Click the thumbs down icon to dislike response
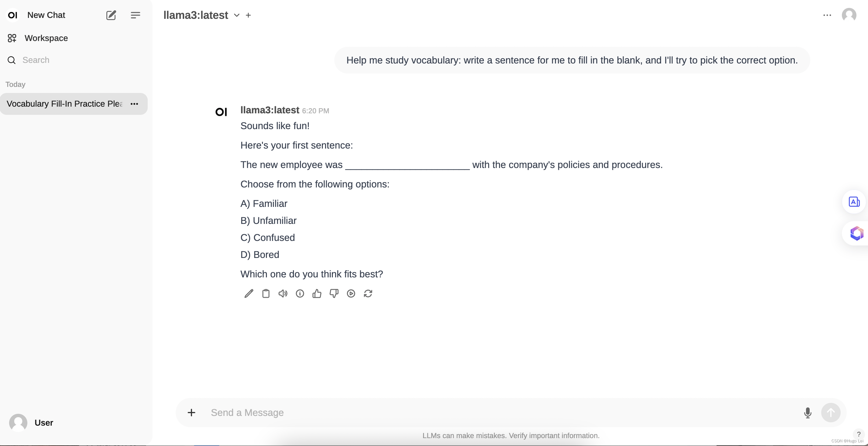Screen dimensions: 868x446 [x=334, y=293]
